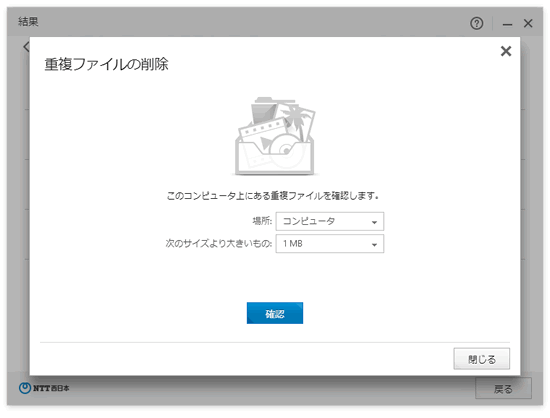Minimize the 結果 window
The image size is (550, 418).
(x=507, y=24)
